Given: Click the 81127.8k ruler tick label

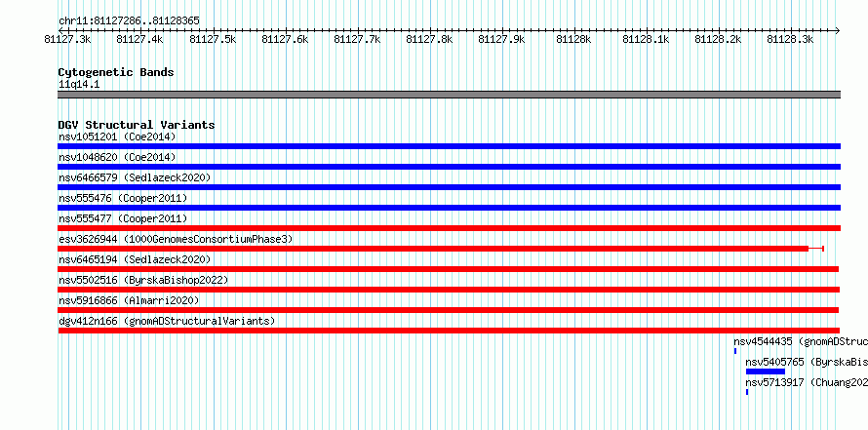Looking at the screenshot, I should 429,39.
